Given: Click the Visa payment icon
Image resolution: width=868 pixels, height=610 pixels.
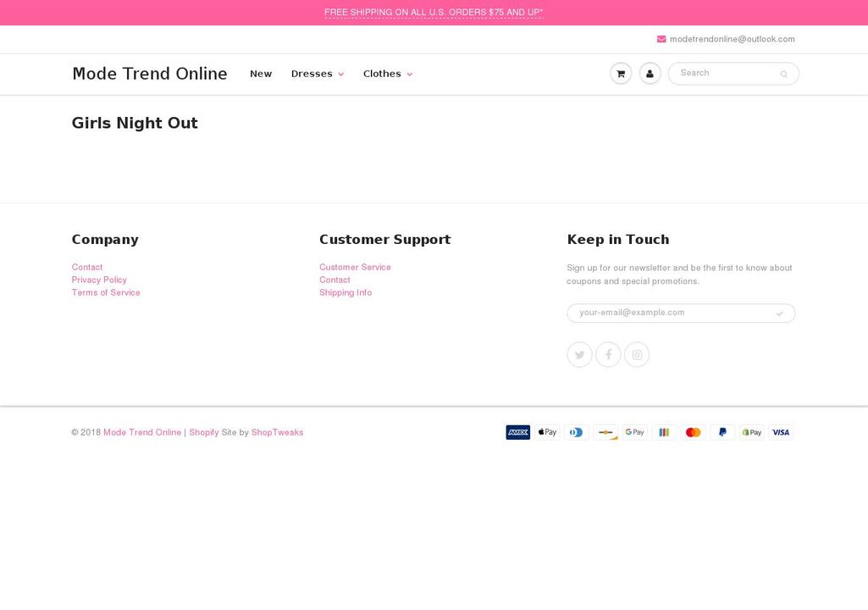Looking at the screenshot, I should 780,432.
